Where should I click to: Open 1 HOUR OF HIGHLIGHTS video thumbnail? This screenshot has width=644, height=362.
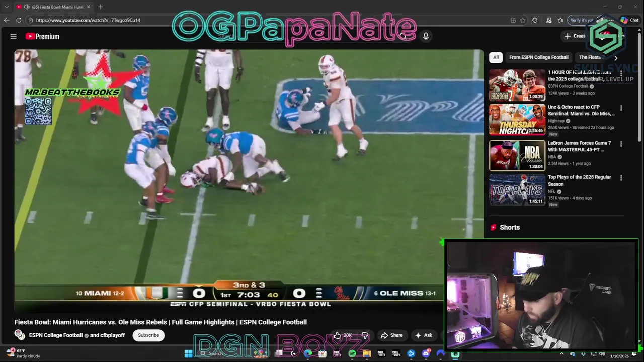517,85
